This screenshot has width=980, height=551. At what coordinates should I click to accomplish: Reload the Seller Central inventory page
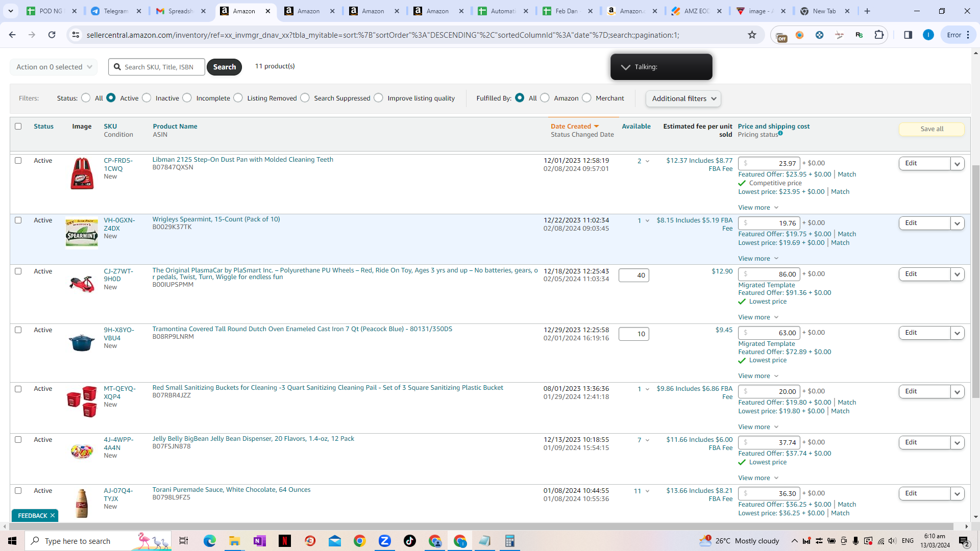[52, 35]
